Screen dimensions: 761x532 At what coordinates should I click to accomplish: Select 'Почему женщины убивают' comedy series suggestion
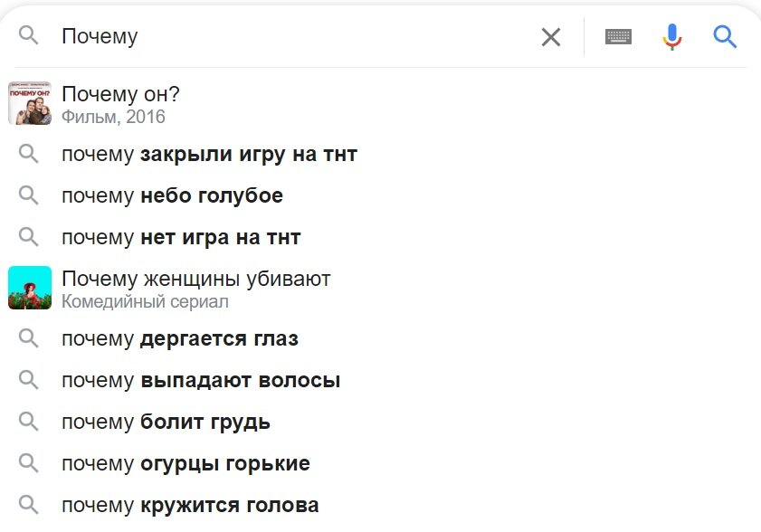[195, 289]
